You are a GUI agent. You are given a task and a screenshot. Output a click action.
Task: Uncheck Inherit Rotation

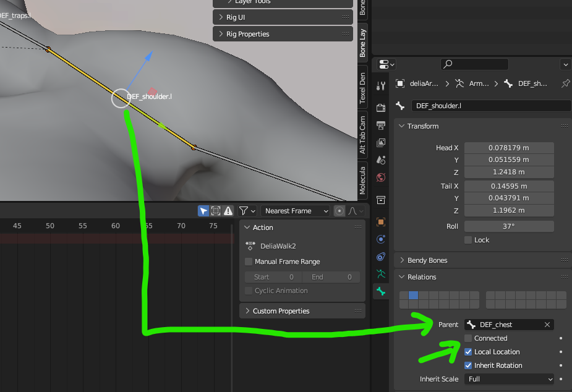pyautogui.click(x=468, y=365)
